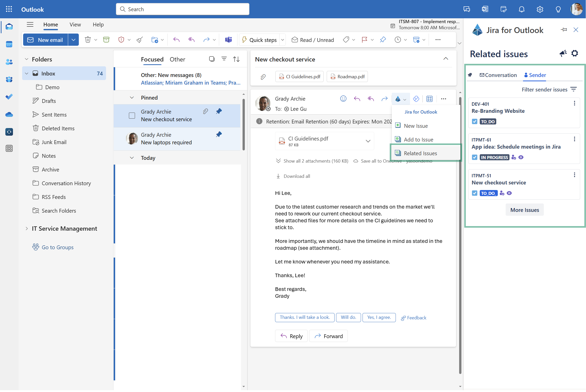Click the More Issues button
Screen dimensions: 586x392
[524, 210]
